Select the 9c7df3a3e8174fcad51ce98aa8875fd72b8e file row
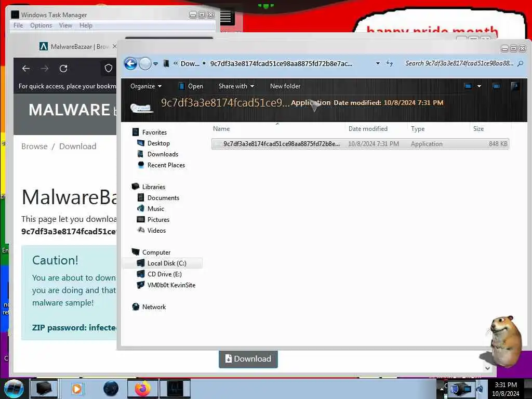 [360, 144]
